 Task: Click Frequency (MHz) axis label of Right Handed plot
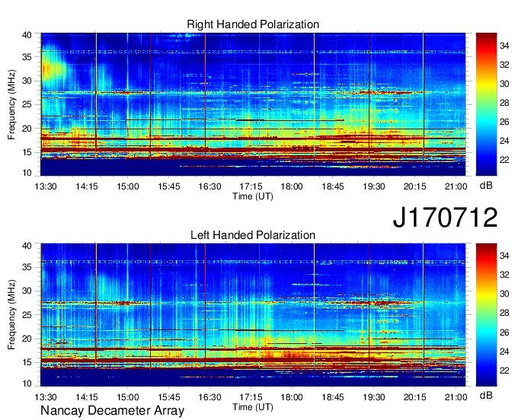pyautogui.click(x=11, y=104)
